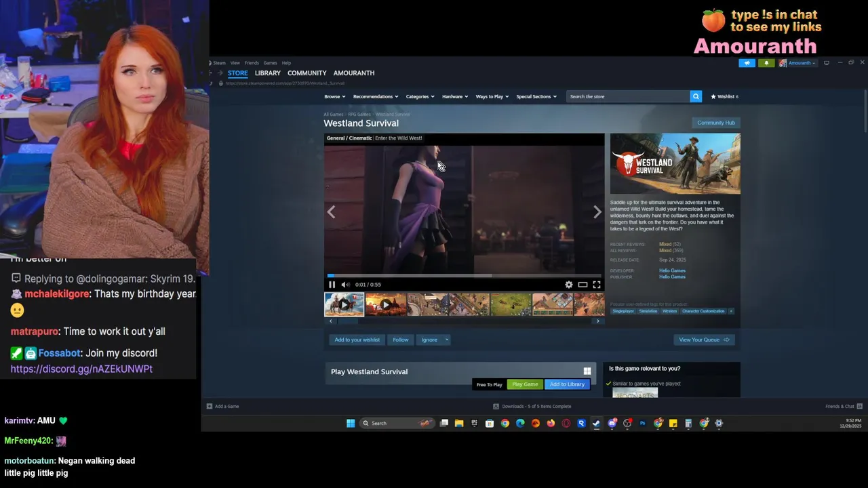Click Add a Game plus icon

click(x=210, y=406)
